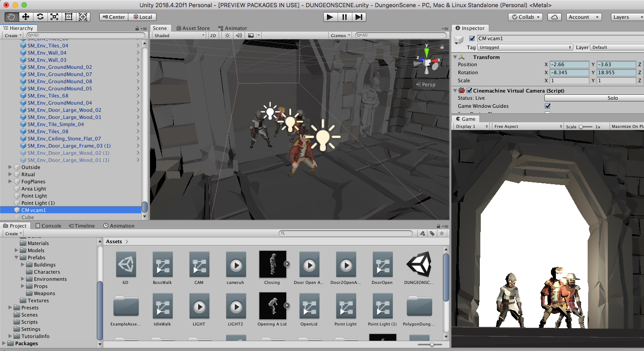Toggle scene effects image button
The height and width of the screenshot is (351, 644).
click(x=251, y=35)
